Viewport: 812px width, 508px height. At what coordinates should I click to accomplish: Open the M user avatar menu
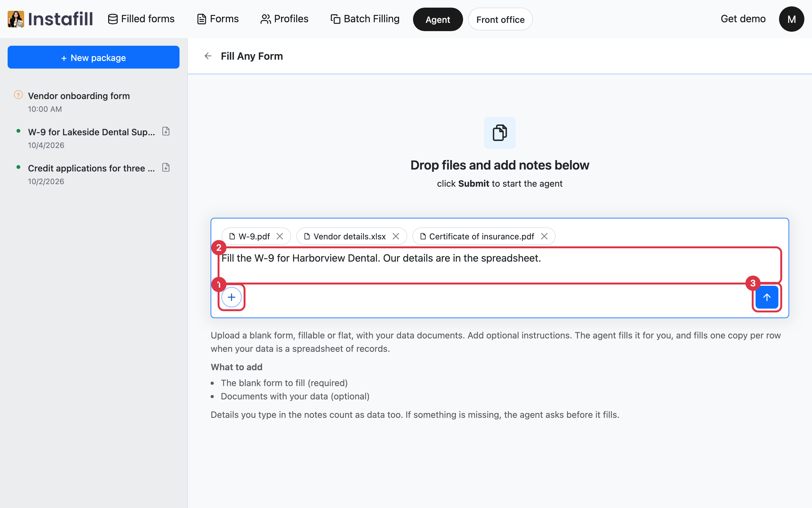[791, 19]
